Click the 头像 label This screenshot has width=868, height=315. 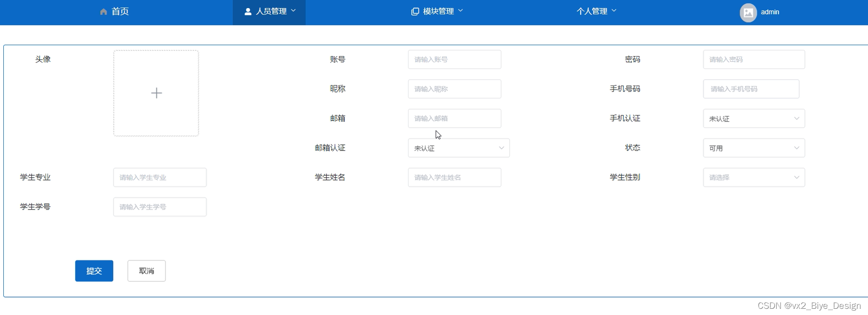43,59
